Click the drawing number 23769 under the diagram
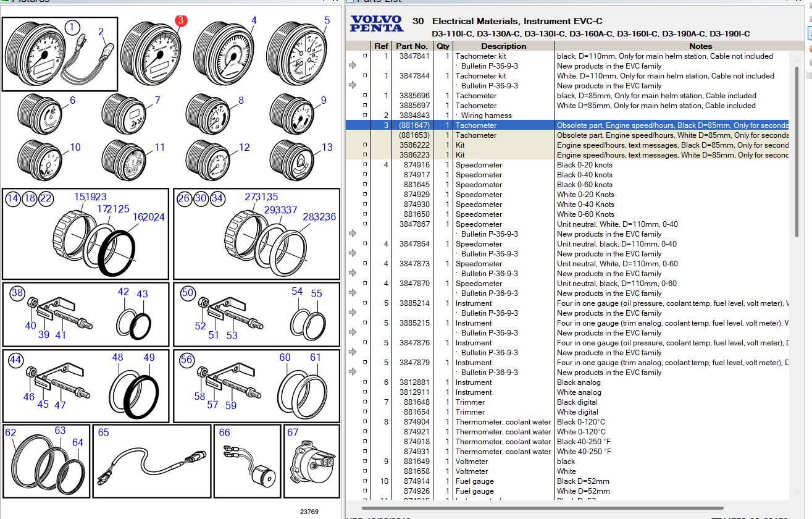The image size is (812, 519). point(309,512)
